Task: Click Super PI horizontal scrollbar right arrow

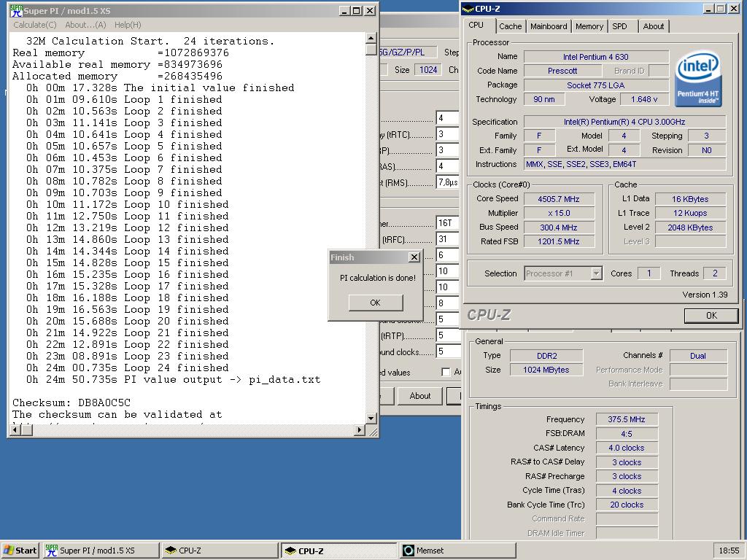Action: click(x=360, y=430)
